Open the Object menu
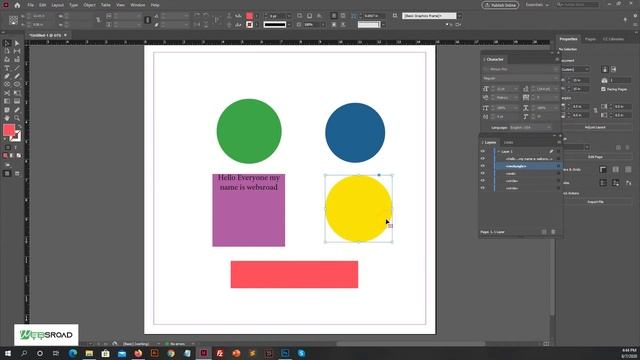The image size is (640, 360). click(x=89, y=5)
